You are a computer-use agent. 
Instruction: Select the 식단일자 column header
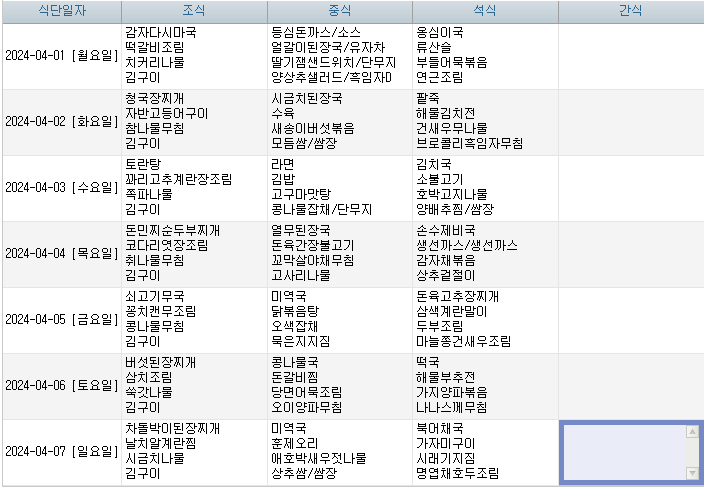61,11
